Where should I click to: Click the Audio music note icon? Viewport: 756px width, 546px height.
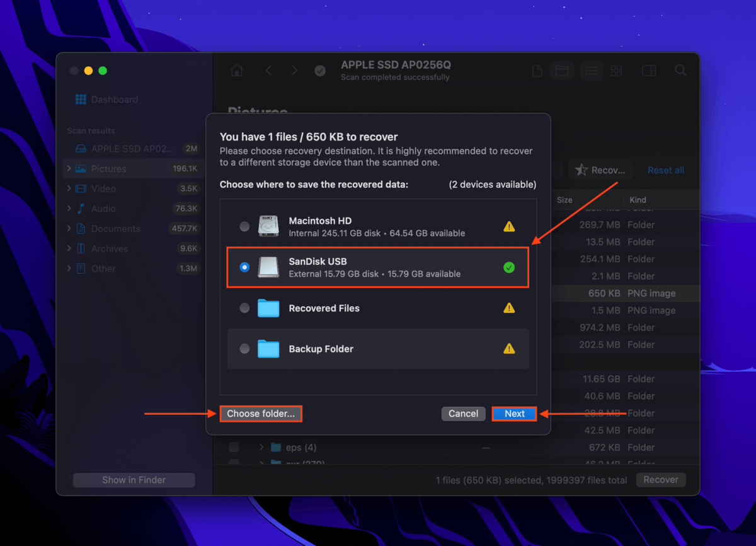(x=81, y=209)
